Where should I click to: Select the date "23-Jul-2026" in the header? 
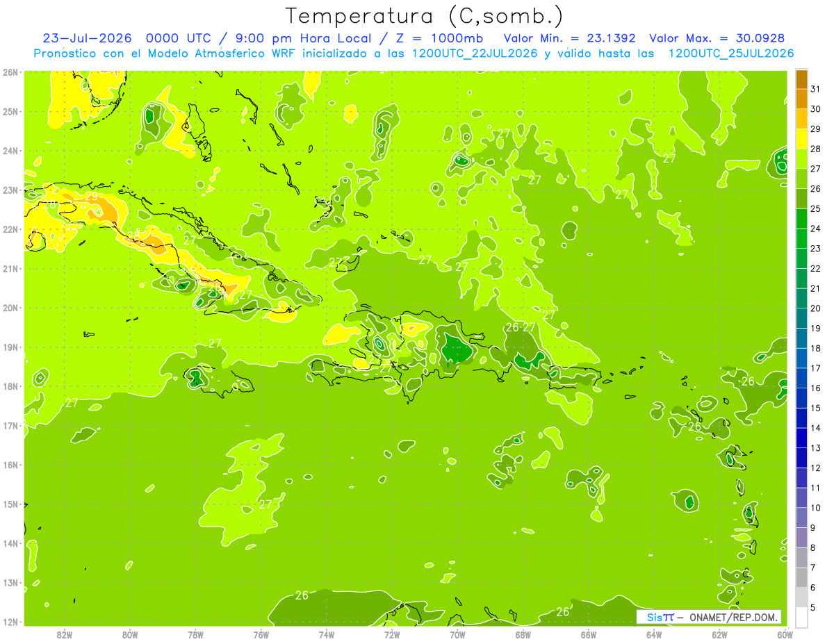87,38
